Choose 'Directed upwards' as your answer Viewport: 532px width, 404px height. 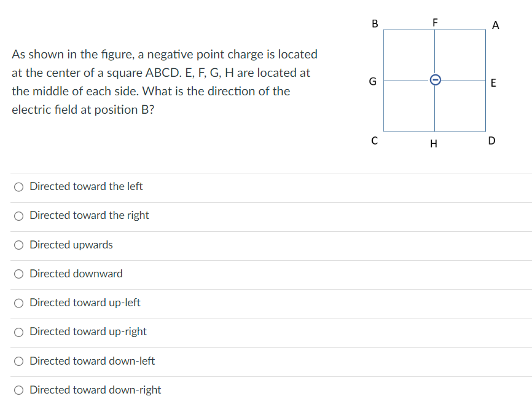click(x=18, y=245)
